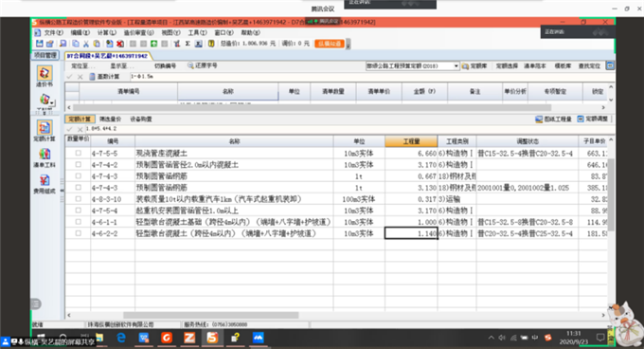This screenshot has height=349, width=644.
Task: Select quantity cell 1.140 in row 4-6-2-2
Action: (411, 233)
